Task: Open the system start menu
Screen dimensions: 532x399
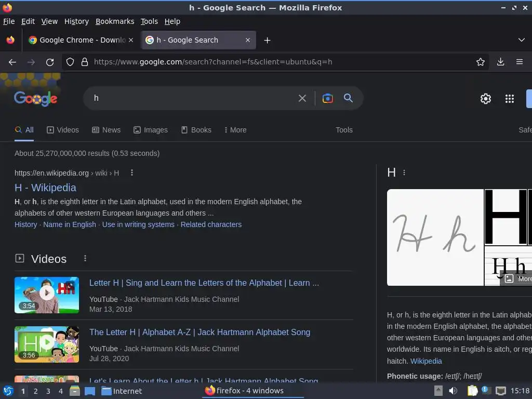Action: [x=8, y=391]
